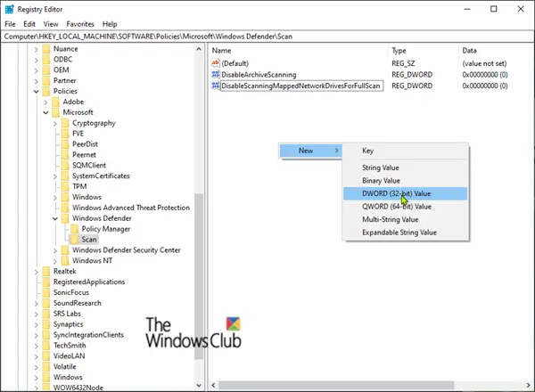Image resolution: width=535 pixels, height=392 pixels.
Task: Click the horizontal scrollbar left arrow
Action: point(214,385)
